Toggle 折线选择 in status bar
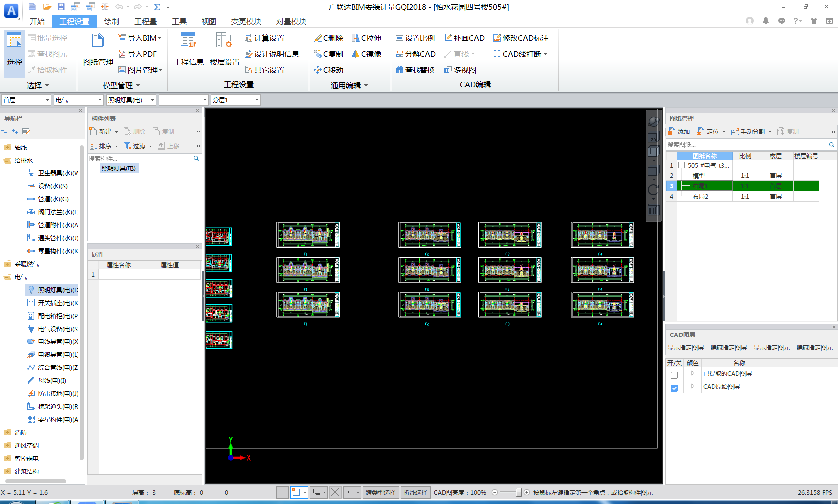The width and height of the screenshot is (838, 504). point(415,492)
